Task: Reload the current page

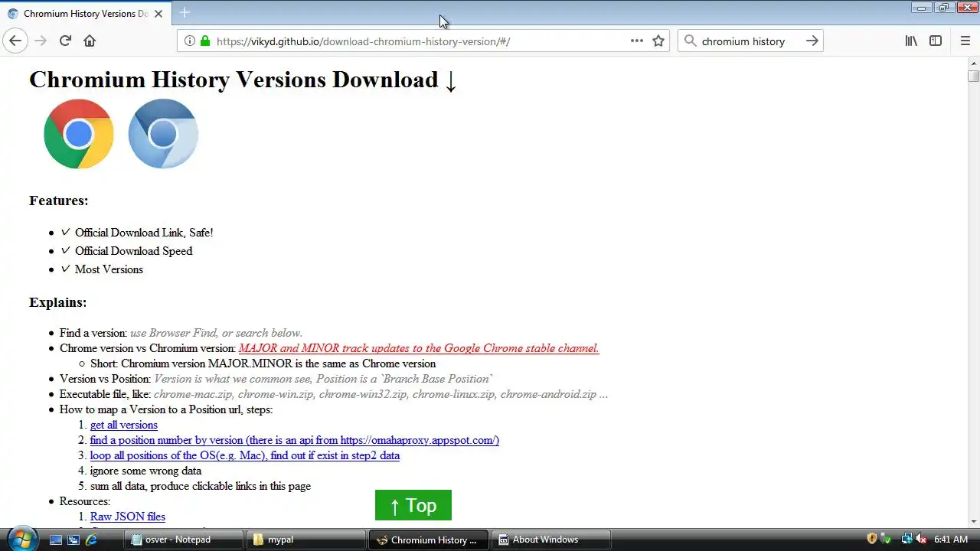Action: [x=65, y=41]
